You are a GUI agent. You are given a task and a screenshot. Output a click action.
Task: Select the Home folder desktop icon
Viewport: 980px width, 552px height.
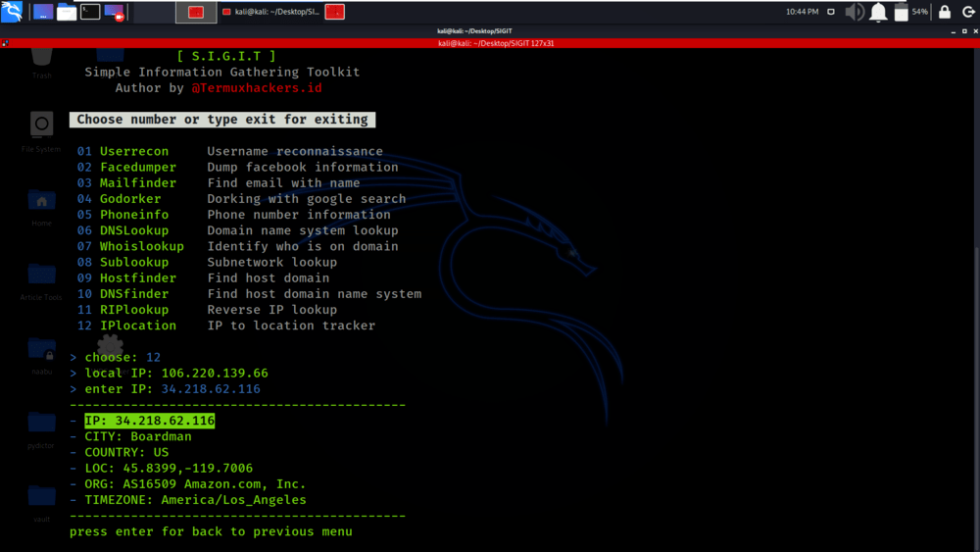tap(41, 208)
